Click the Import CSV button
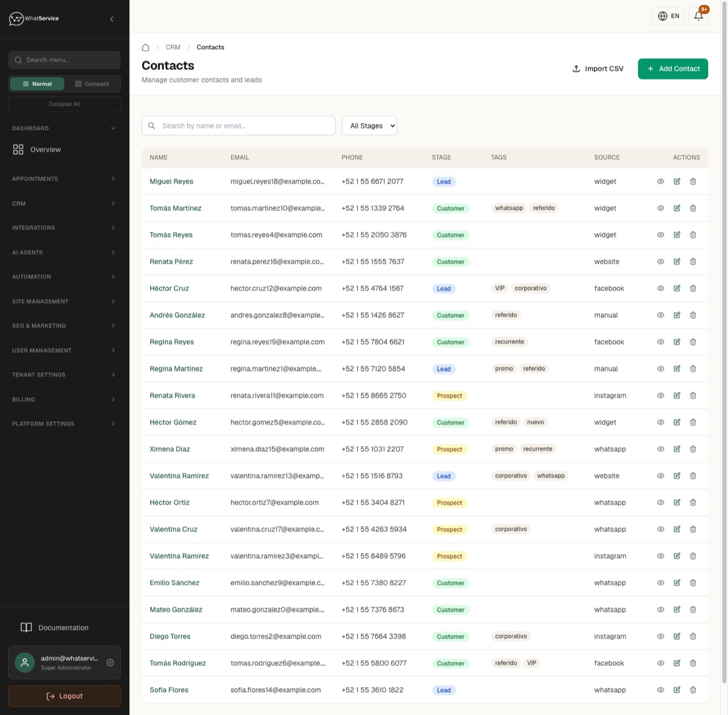This screenshot has height=715, width=728. [x=598, y=69]
